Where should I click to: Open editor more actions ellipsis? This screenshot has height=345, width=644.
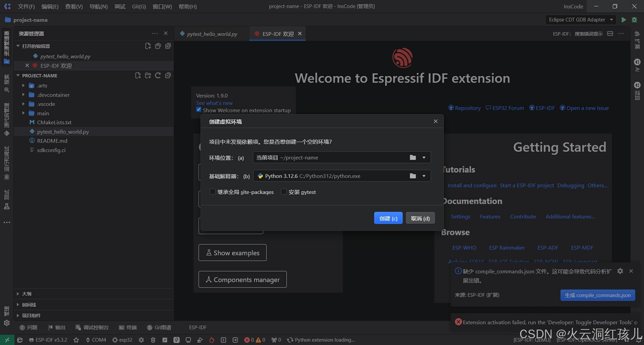(621, 33)
